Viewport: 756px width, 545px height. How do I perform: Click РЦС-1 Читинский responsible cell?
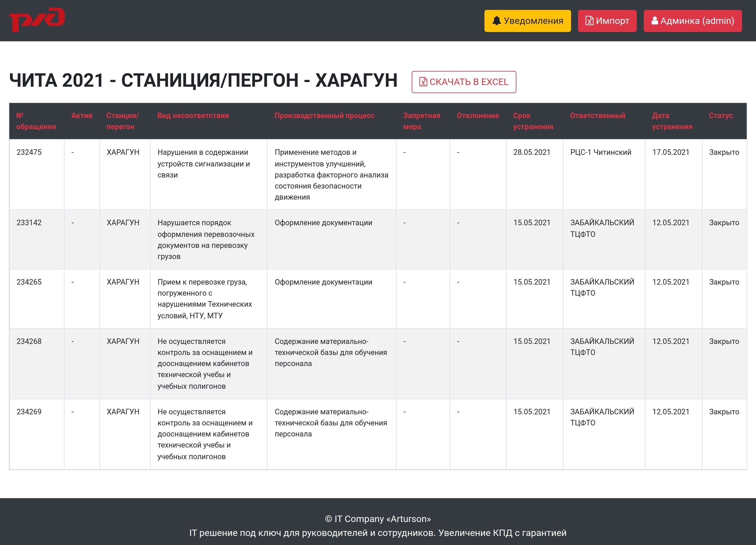coord(601,152)
